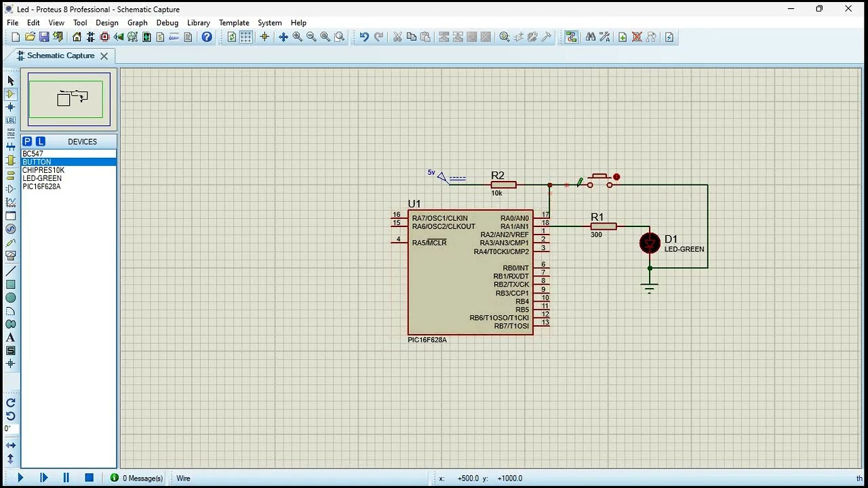The image size is (868, 488).
Task: Open the Design menu
Action: click(x=107, y=22)
